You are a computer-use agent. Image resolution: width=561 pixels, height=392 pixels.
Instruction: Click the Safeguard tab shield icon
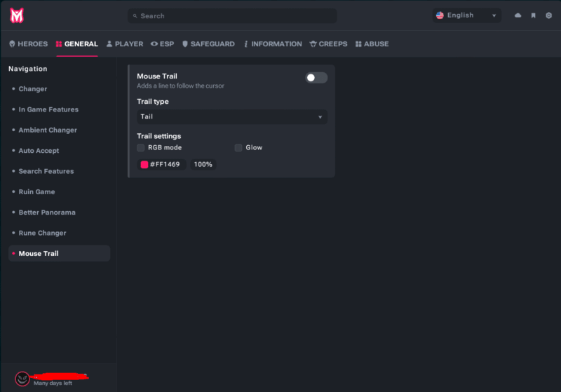(x=185, y=44)
